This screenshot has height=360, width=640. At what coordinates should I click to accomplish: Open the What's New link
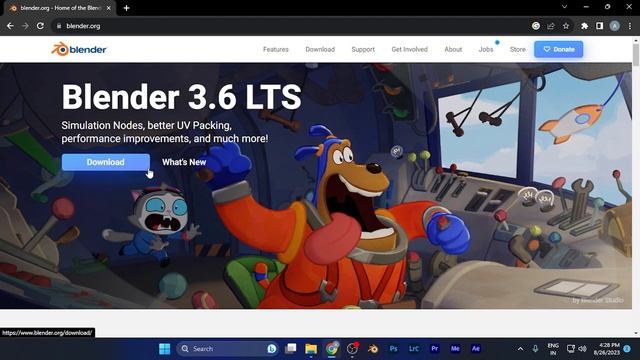tap(184, 162)
